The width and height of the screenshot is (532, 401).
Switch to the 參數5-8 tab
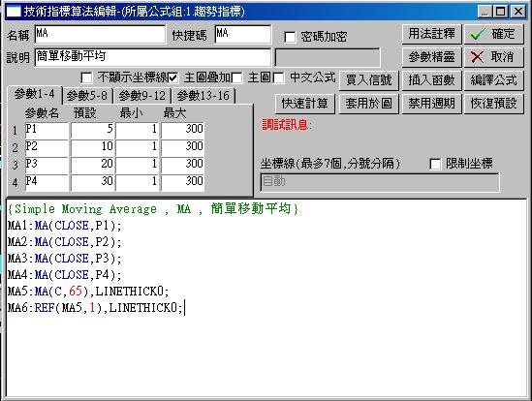(x=87, y=96)
